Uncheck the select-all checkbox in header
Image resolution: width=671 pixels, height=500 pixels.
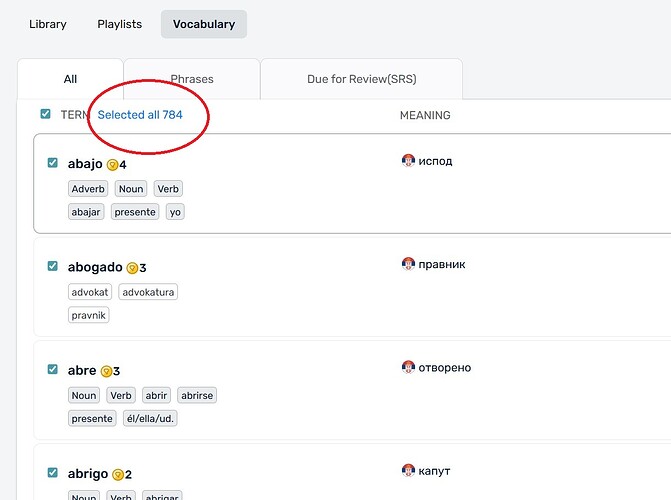tap(45, 114)
